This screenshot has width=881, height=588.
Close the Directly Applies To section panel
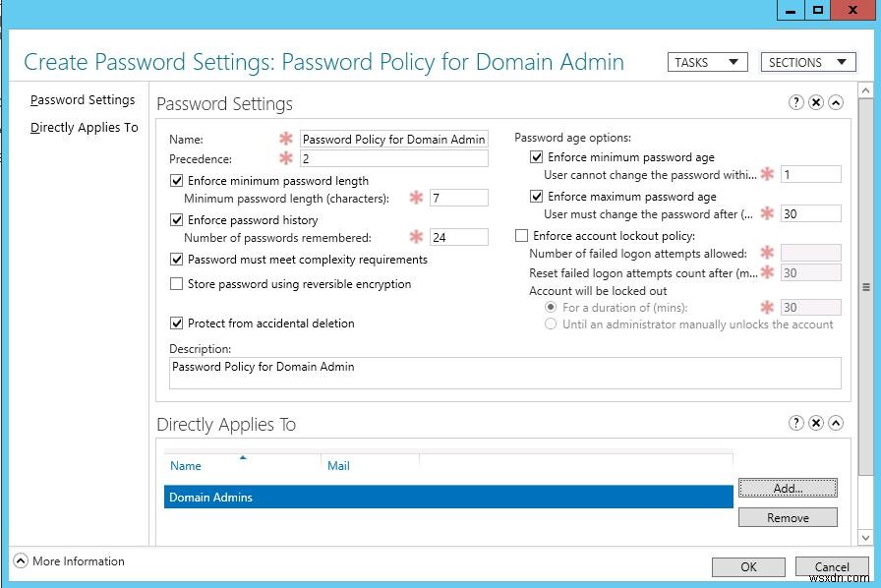point(817,423)
